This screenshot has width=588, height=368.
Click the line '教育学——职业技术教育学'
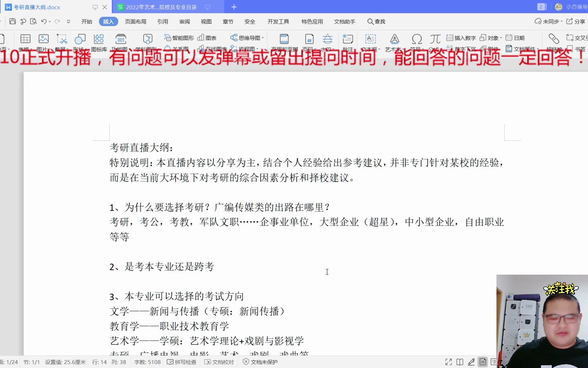click(169, 326)
